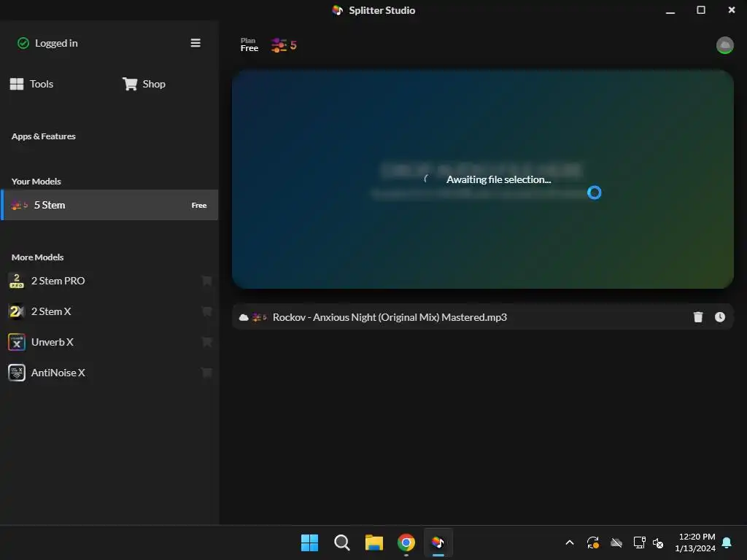Click the Your Models heading
The image size is (747, 560).
point(36,182)
